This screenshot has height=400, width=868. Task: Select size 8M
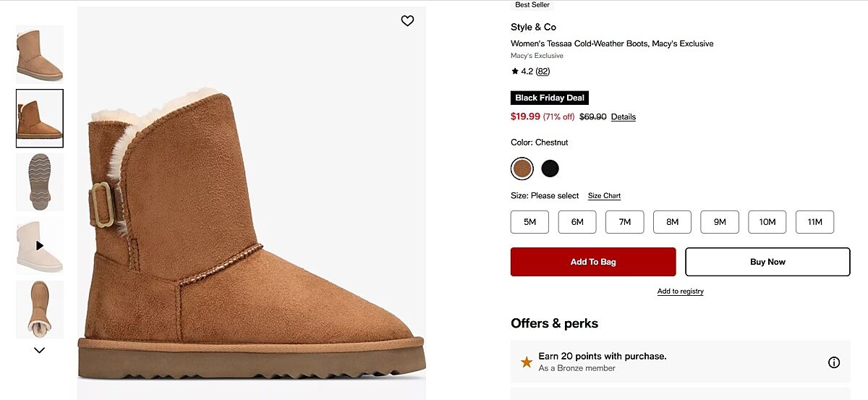point(672,222)
